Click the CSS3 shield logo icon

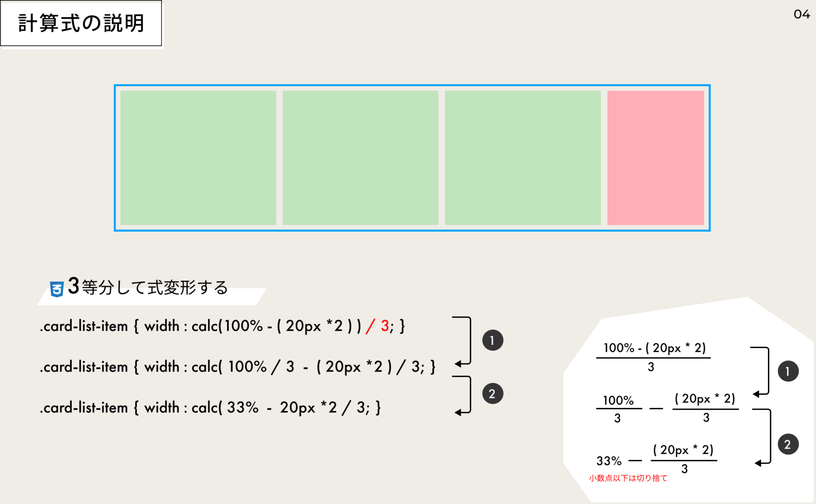(57, 289)
